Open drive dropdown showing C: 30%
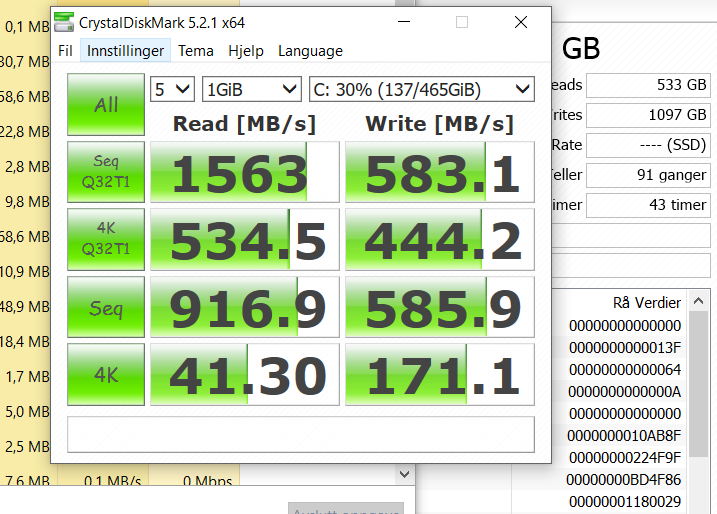The image size is (717, 514). pyautogui.click(x=422, y=89)
